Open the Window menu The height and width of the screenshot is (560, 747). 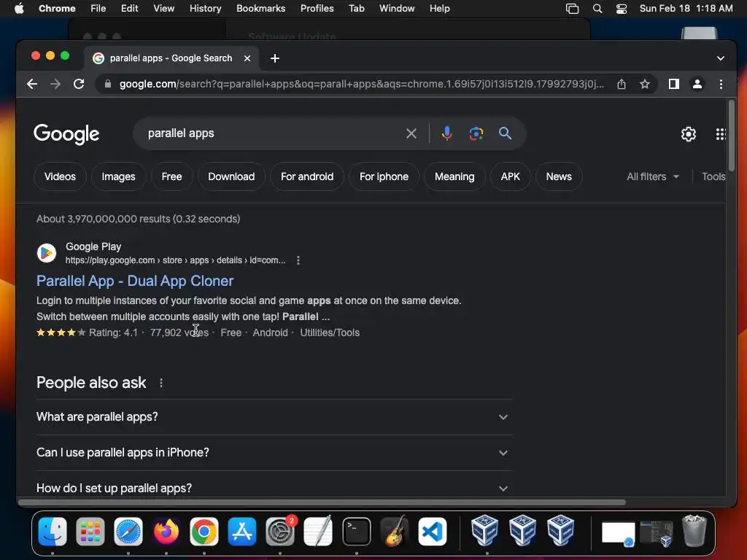[x=397, y=9]
